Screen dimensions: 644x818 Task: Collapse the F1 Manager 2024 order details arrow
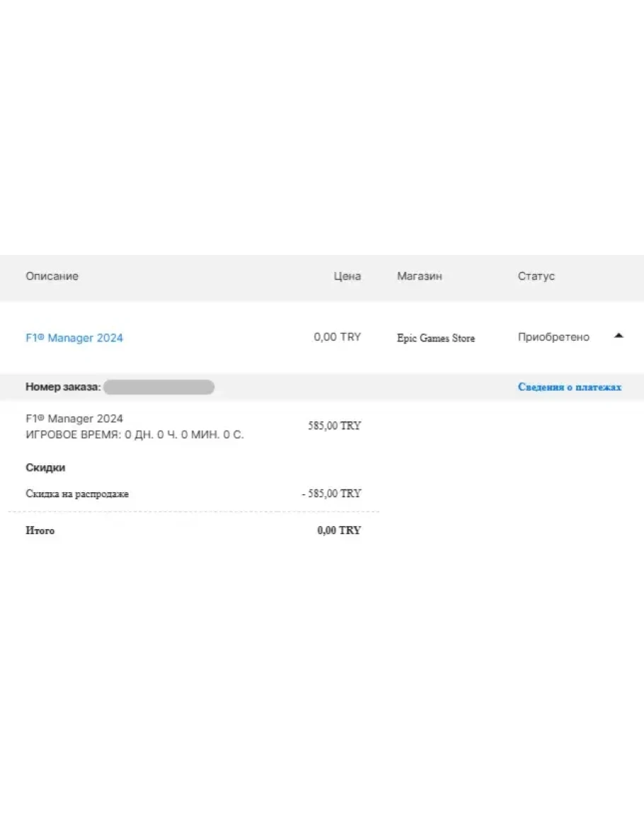tap(619, 336)
